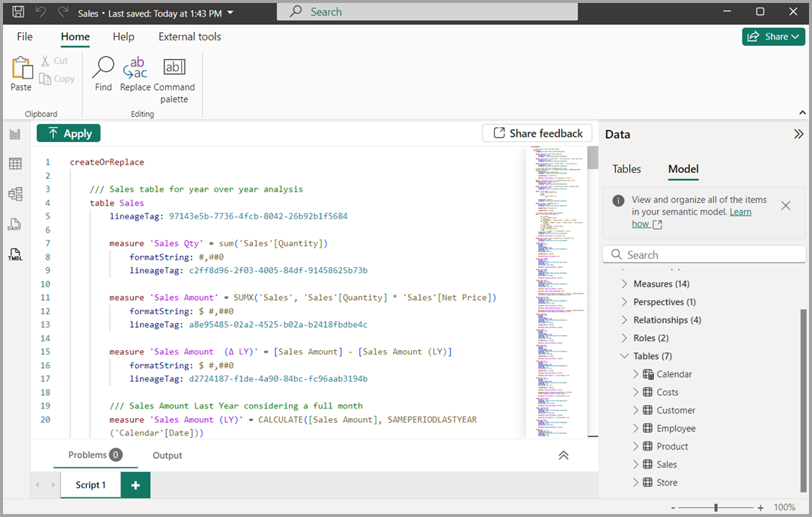Screen dimensions: 812x517
Task: Click the Find tool in the ribbon
Action: pyautogui.click(x=102, y=74)
